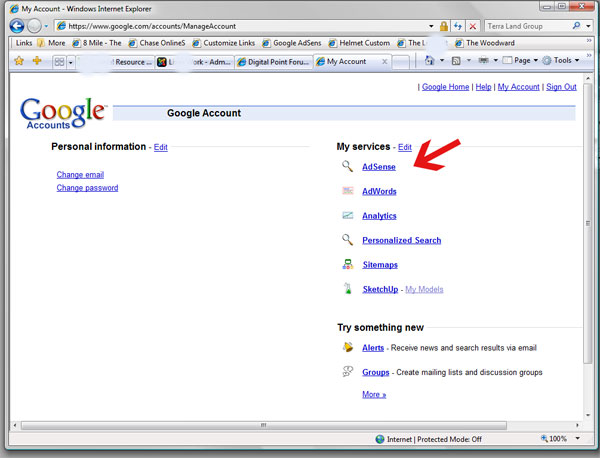The image size is (600, 458).
Task: Open the Page menu
Action: pyautogui.click(x=520, y=60)
